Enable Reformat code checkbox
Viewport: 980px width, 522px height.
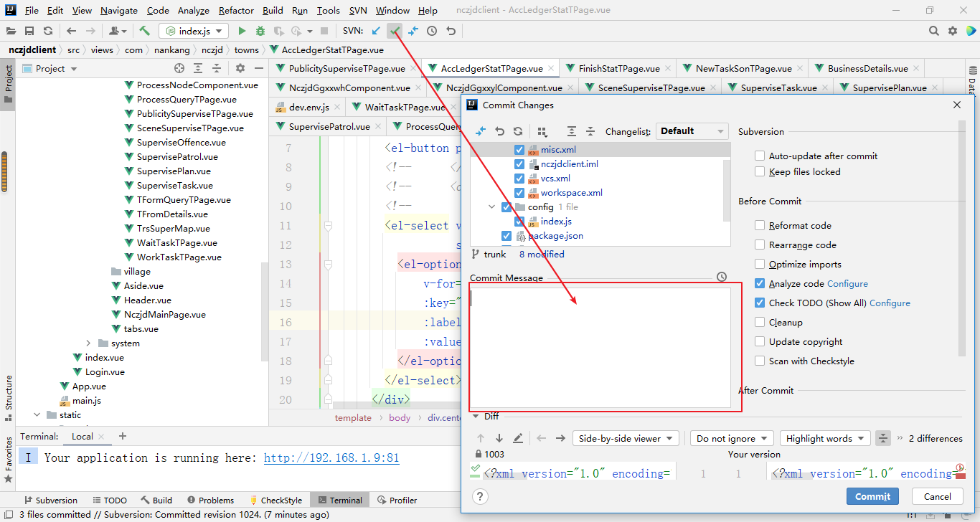pyautogui.click(x=760, y=225)
